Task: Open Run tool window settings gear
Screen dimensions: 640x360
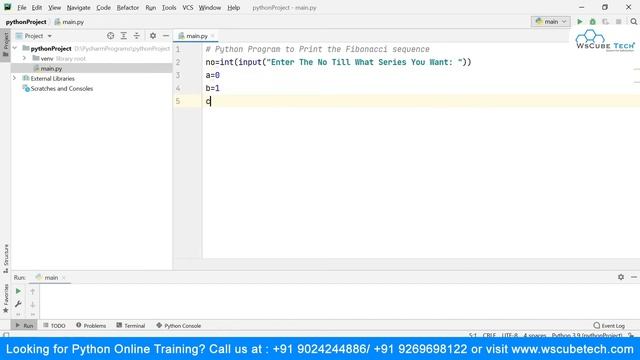Action: (x=621, y=277)
